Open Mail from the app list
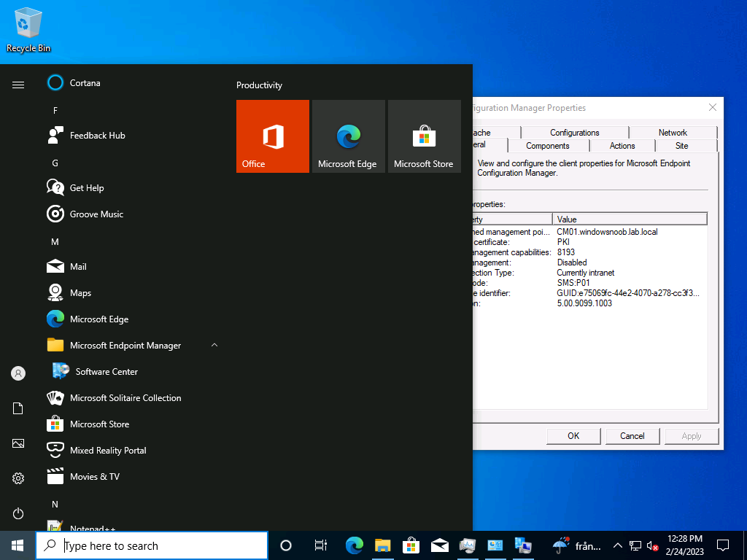747x560 pixels. coord(133,267)
